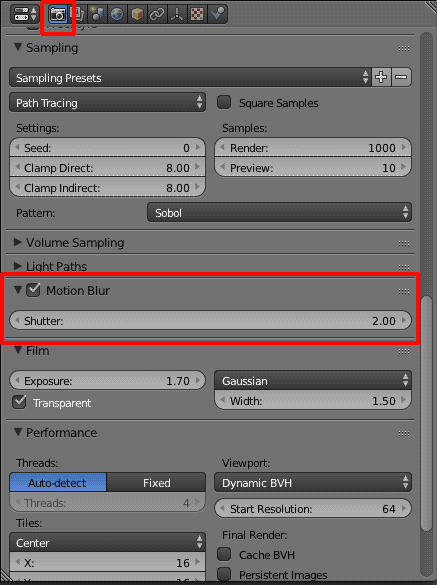Uncheck the Transparent film option
This screenshot has width=437, height=585.
pos(19,402)
